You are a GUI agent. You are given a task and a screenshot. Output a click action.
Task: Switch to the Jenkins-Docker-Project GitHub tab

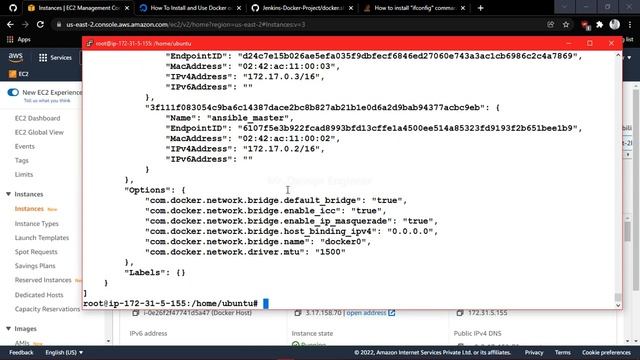[x=302, y=8]
